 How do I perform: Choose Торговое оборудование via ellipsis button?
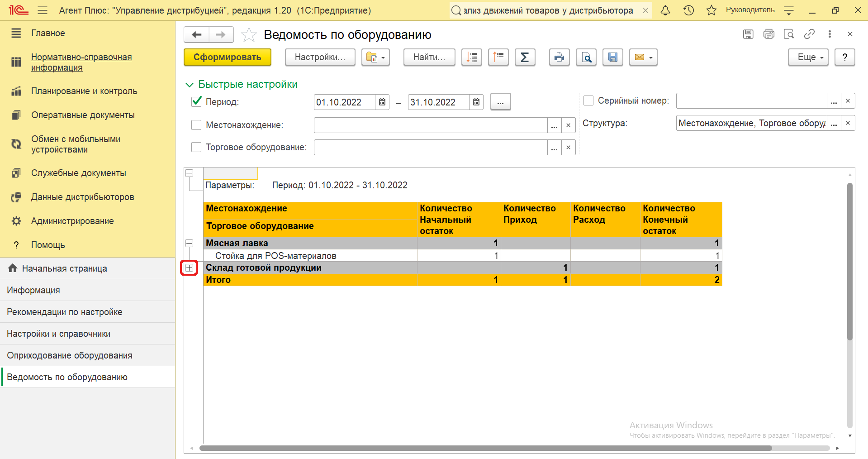click(x=555, y=148)
